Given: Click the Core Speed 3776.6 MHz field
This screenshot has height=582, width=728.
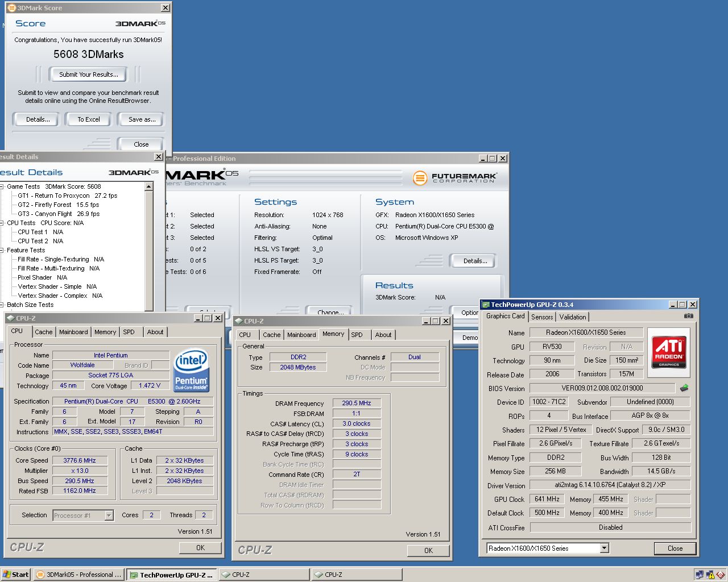Looking at the screenshot, I should (80, 460).
